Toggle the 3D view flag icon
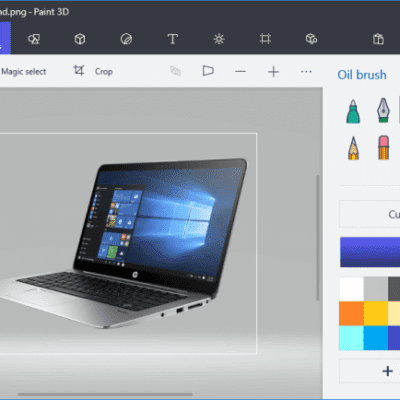Viewport: 400px width, 400px height. point(208,71)
